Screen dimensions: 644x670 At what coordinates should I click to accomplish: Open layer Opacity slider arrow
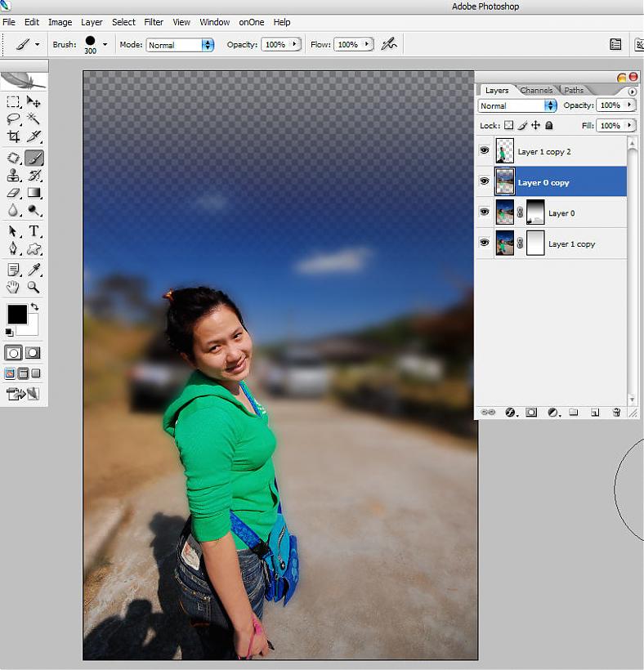pos(629,105)
